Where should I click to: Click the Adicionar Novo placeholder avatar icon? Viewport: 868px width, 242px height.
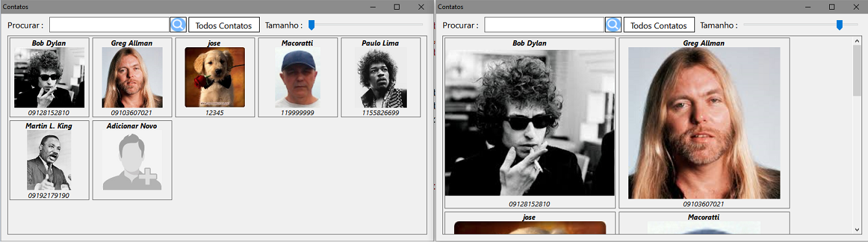(x=132, y=160)
